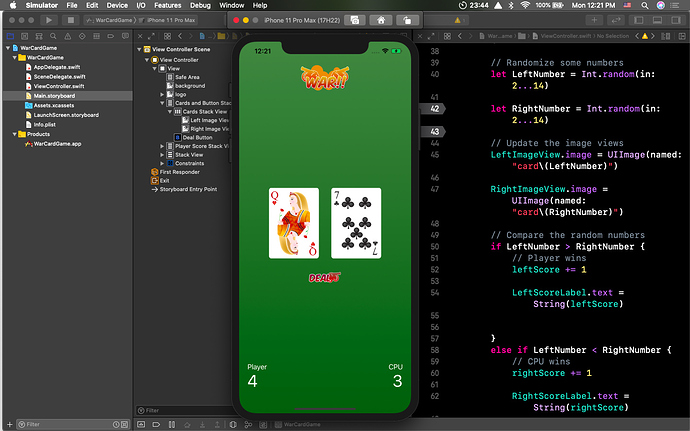This screenshot has width=690, height=431.
Task: Open Siri from the menu bar
Action: 661,5
